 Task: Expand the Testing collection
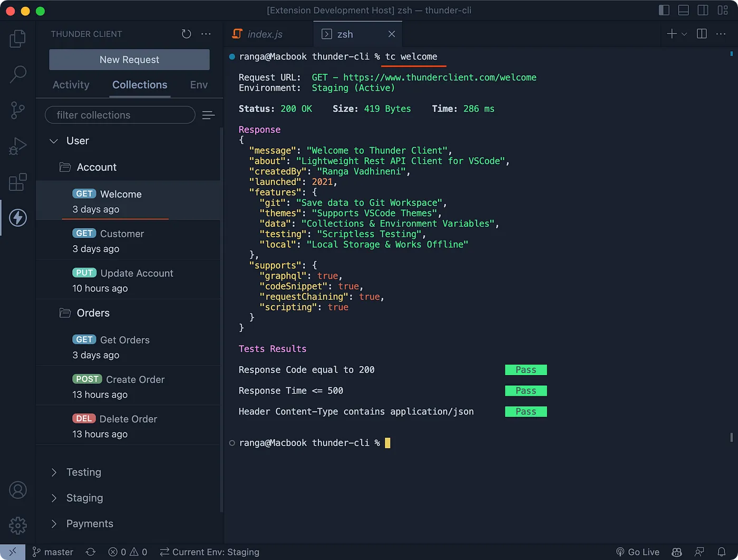point(54,473)
